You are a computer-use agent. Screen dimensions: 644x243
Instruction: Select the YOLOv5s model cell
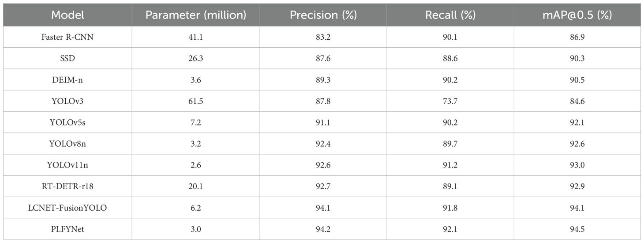[x=67, y=122]
